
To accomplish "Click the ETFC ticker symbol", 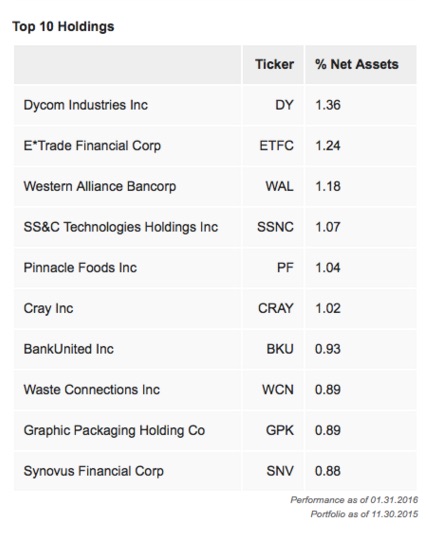I will pyautogui.click(x=276, y=146).
